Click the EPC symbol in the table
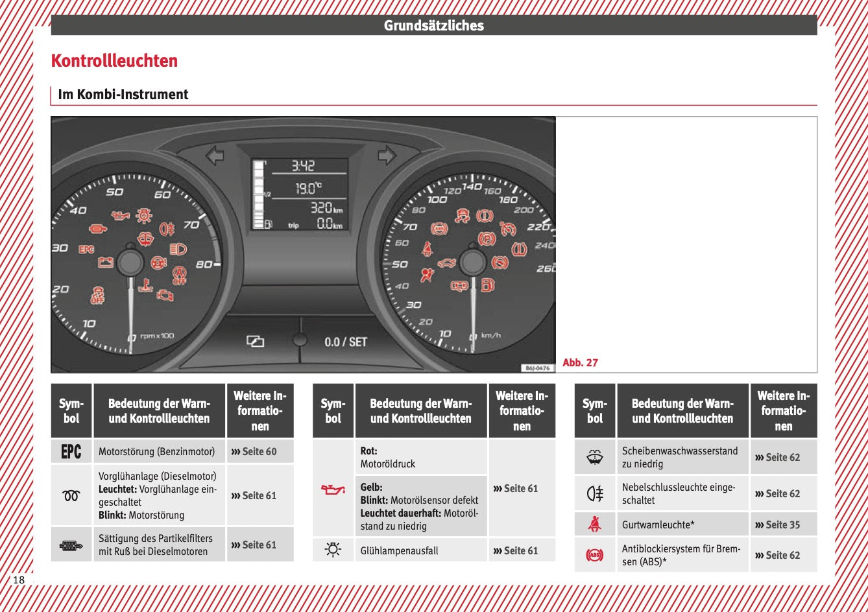 tap(71, 451)
